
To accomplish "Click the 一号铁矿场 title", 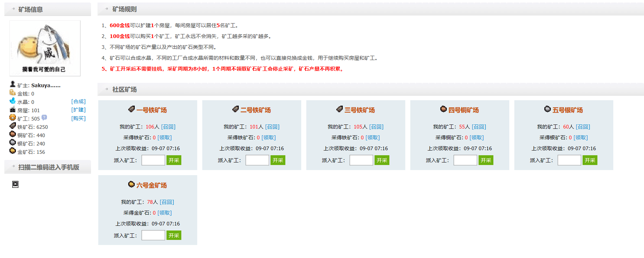I will [152, 110].
